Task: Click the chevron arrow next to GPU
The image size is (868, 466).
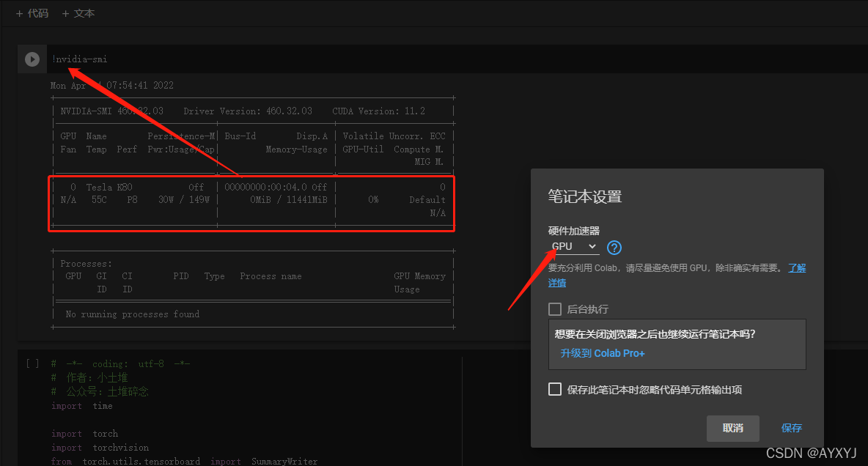Action: point(592,246)
